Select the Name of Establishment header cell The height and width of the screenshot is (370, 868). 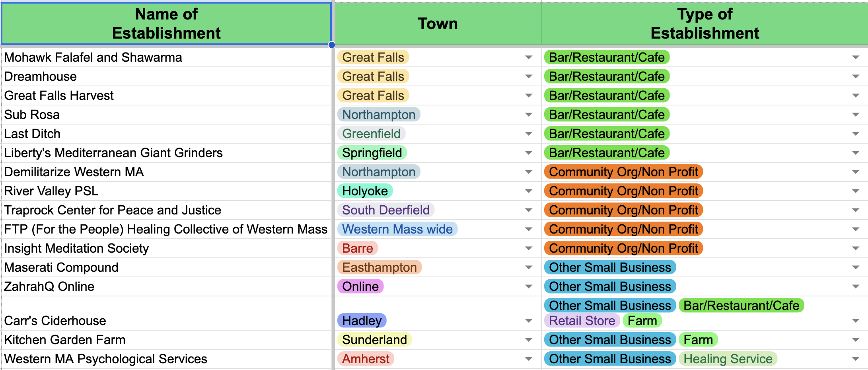pyautogui.click(x=166, y=24)
